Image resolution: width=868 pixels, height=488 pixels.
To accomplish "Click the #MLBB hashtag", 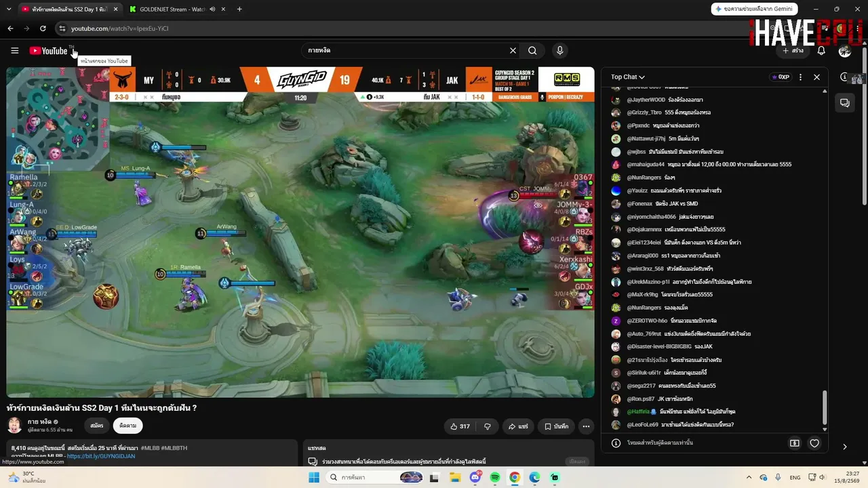I will click(x=152, y=448).
